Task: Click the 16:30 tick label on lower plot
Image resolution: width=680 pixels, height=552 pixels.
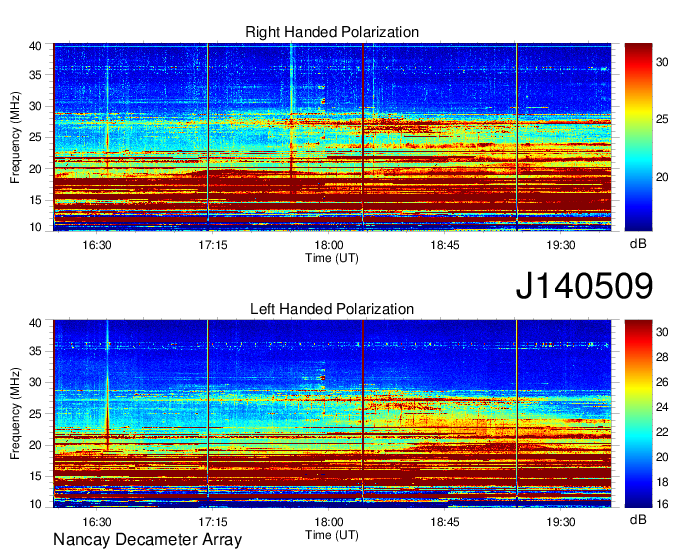Action: point(97,522)
